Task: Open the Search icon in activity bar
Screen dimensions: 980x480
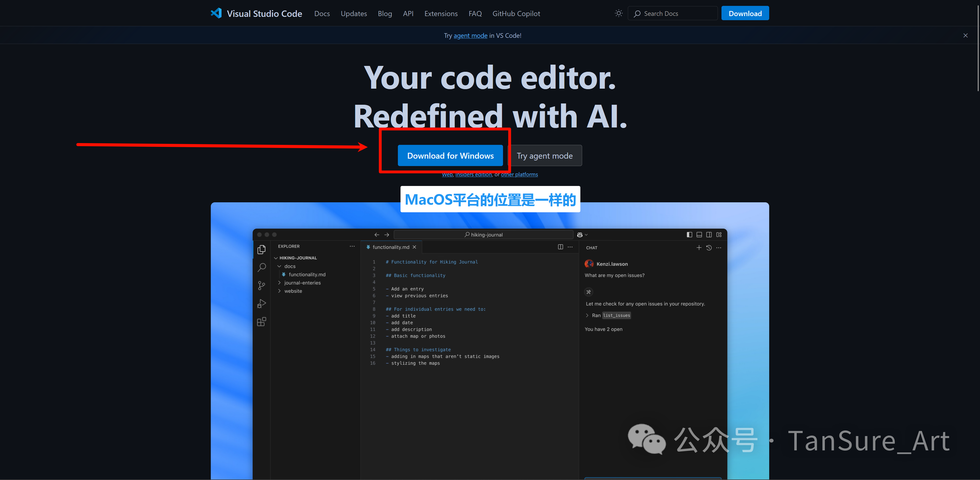Action: 261,267
